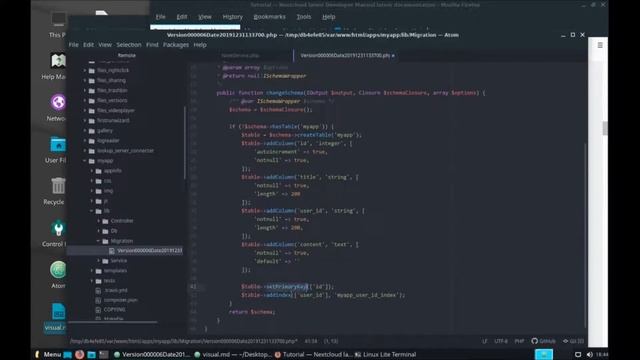Launch Firefox from the taskbar icon

tap(80, 354)
